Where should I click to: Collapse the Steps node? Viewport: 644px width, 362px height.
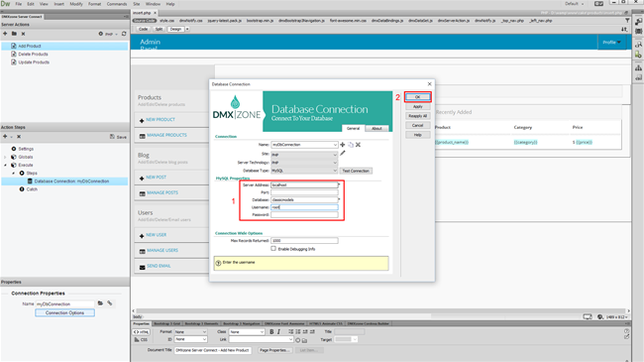pyautogui.click(x=13, y=174)
